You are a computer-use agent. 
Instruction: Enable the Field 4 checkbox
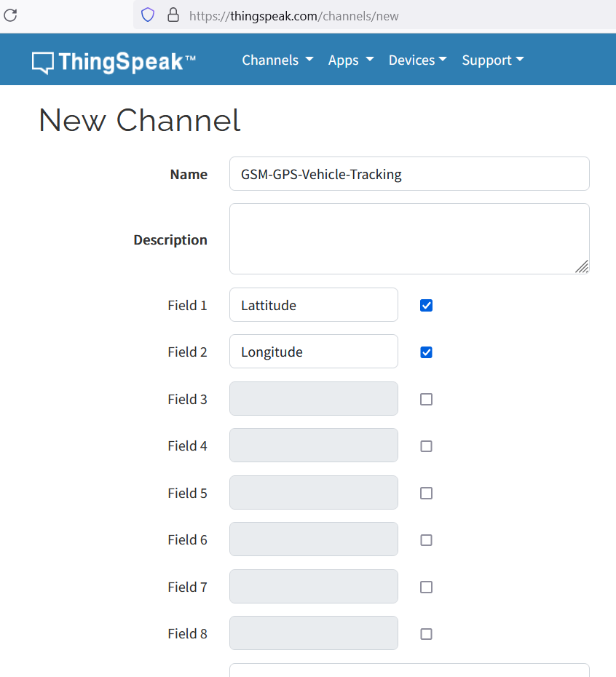click(x=427, y=446)
